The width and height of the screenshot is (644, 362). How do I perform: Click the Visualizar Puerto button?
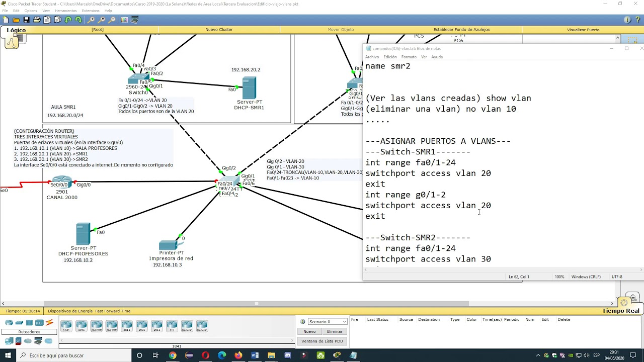tap(583, 30)
